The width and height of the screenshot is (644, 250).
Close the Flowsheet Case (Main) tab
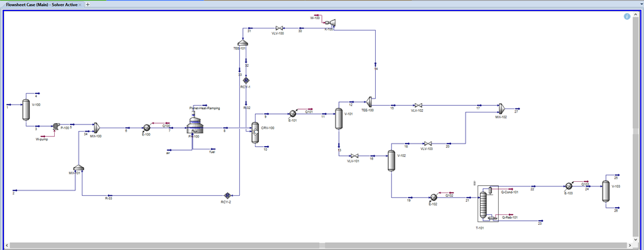[x=80, y=5]
